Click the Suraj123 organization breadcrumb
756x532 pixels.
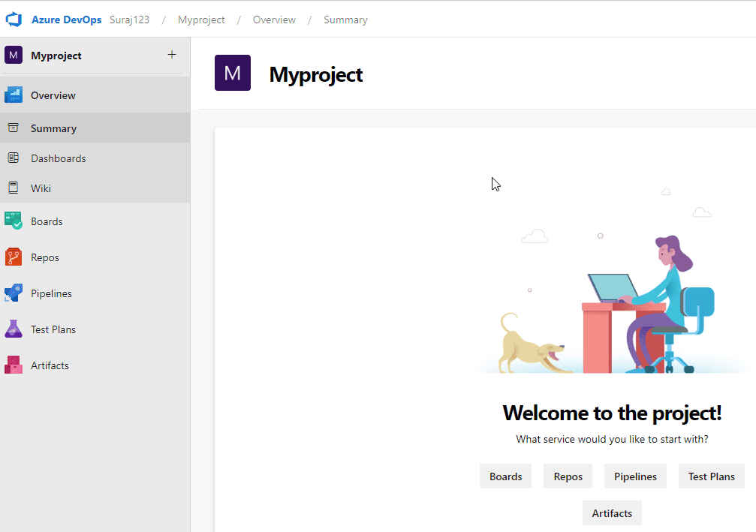click(x=129, y=20)
